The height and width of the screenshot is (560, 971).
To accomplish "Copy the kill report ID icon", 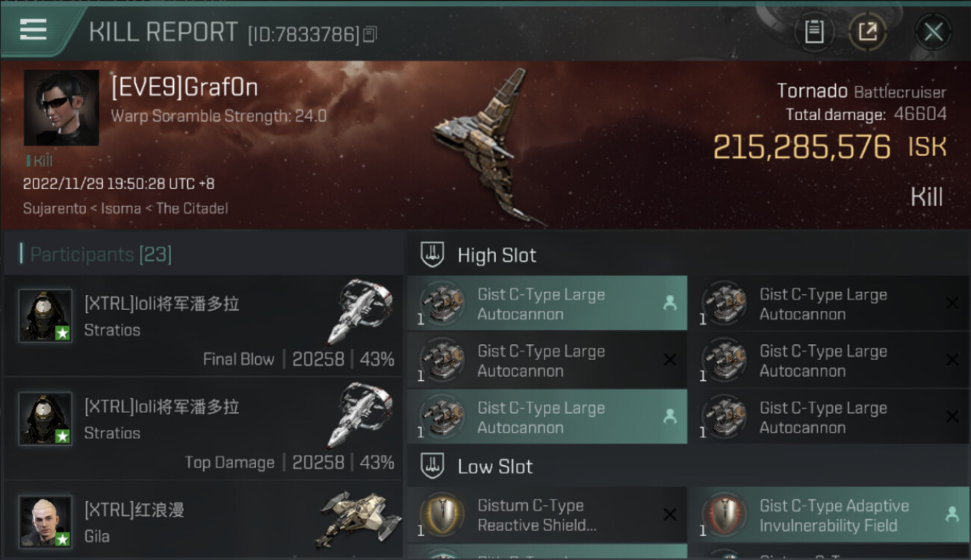I will (x=370, y=34).
